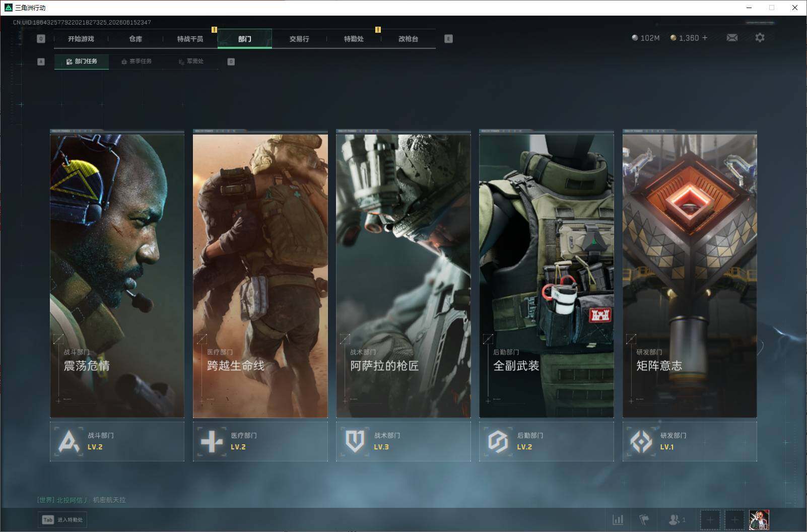Select the 部门任务 sub-tab

pos(82,61)
